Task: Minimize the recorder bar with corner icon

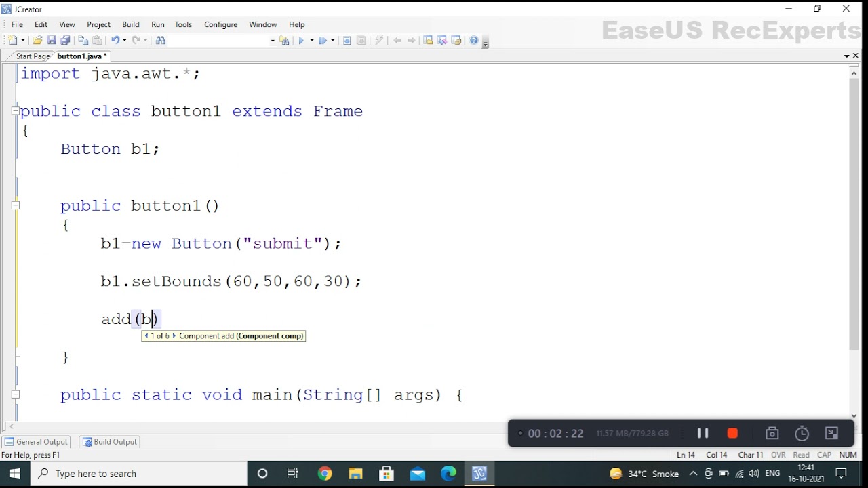Action: 832,433
